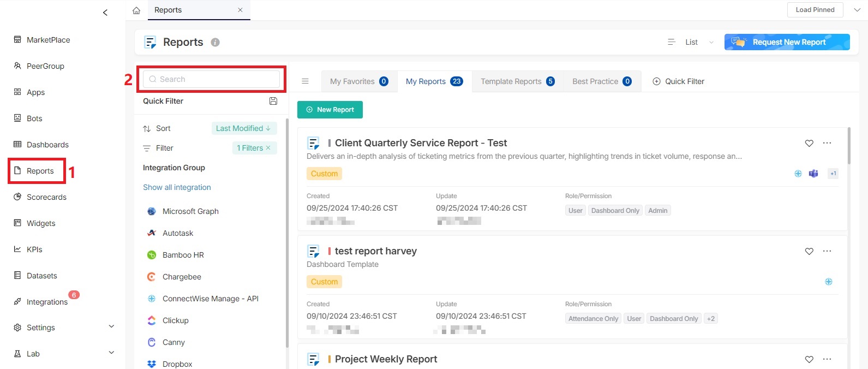The width and height of the screenshot is (868, 369).
Task: Open the Integrations page in sidebar
Action: point(47,302)
